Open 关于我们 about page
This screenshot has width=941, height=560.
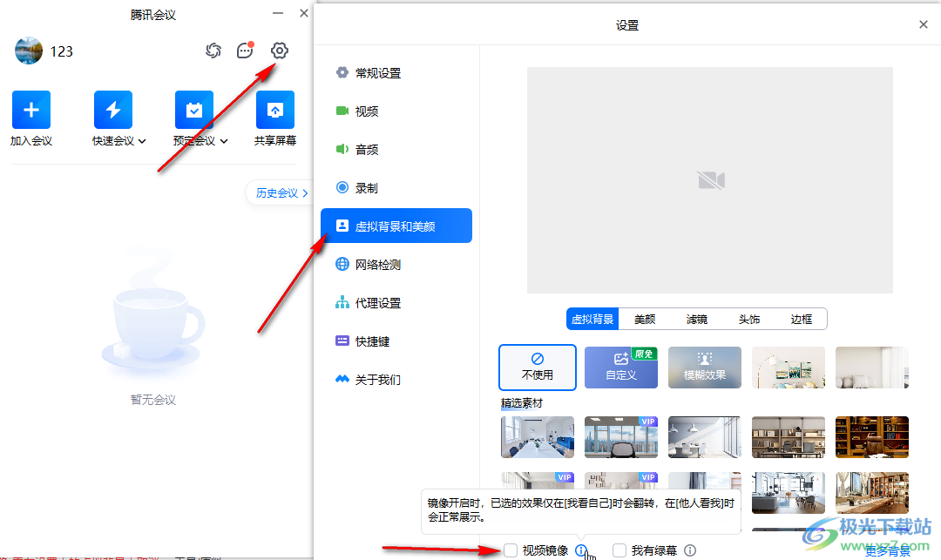396,380
